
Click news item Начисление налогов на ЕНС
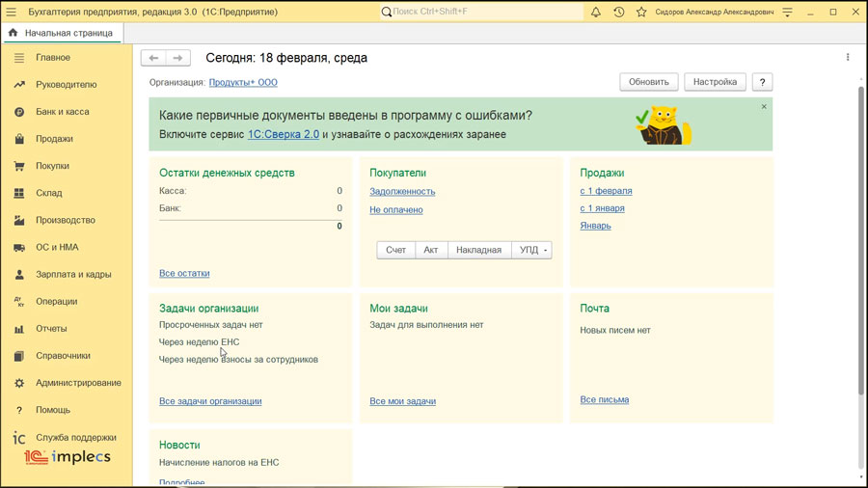(x=219, y=463)
